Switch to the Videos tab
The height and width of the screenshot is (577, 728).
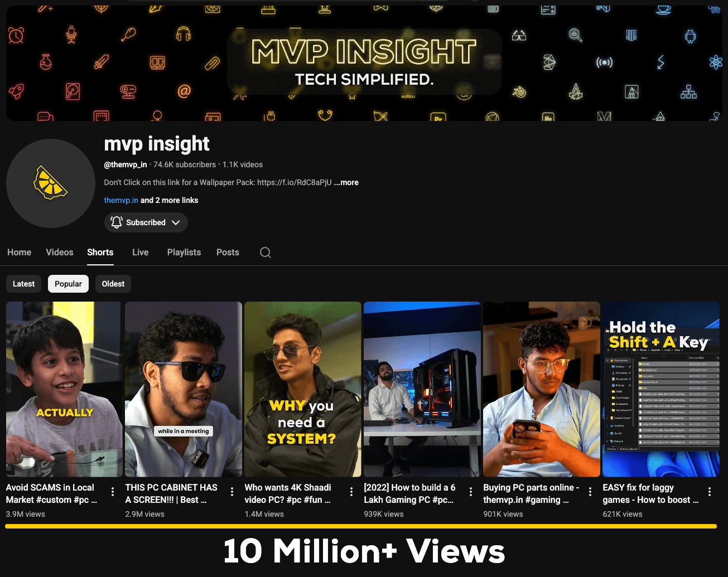tap(60, 253)
